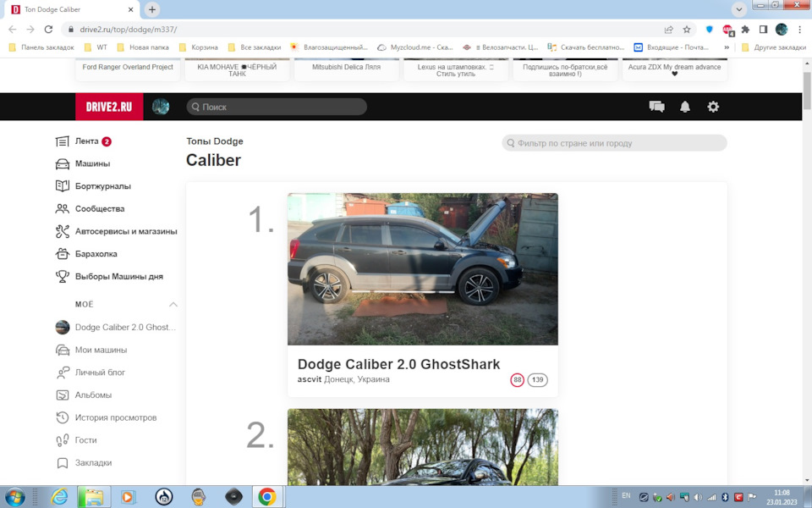
Task: Open first-ranked Dodge Caliber photo
Action: [x=423, y=269]
